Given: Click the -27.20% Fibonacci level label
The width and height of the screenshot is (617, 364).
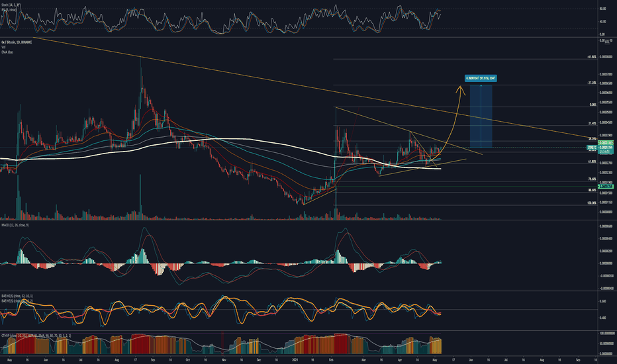Looking at the screenshot, I should click(x=591, y=83).
